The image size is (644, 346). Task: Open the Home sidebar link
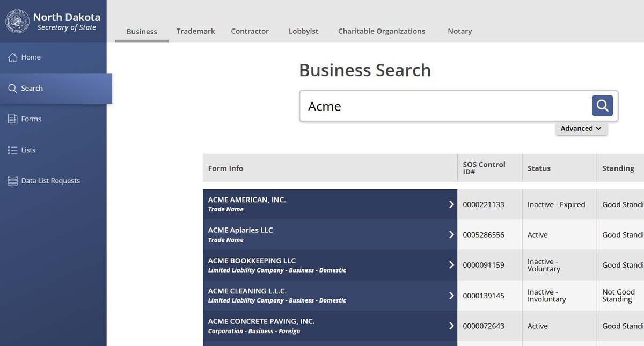(x=53, y=57)
